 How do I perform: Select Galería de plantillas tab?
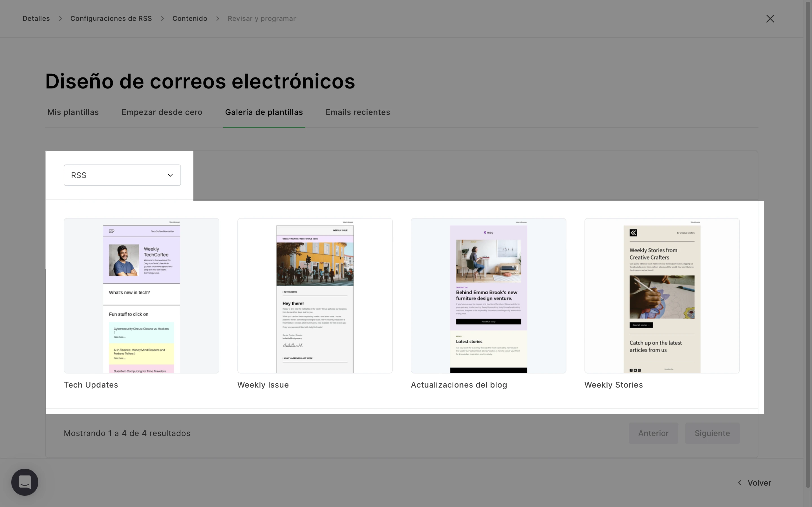tap(264, 112)
